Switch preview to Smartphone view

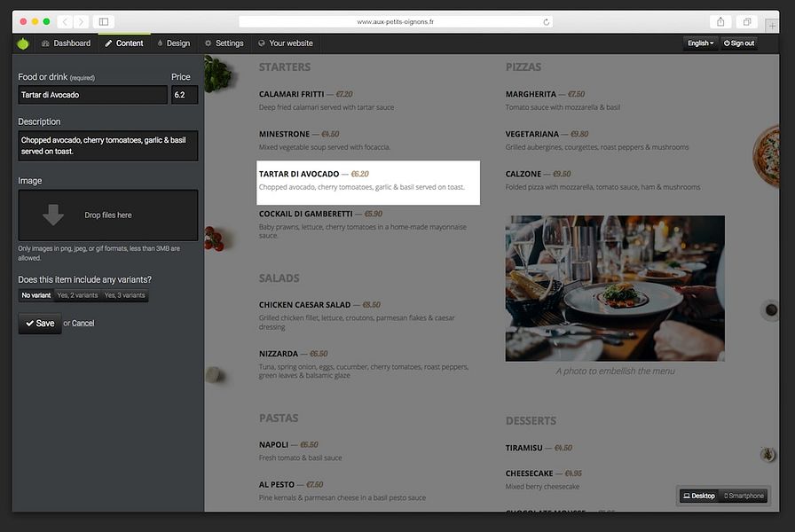coord(744,496)
